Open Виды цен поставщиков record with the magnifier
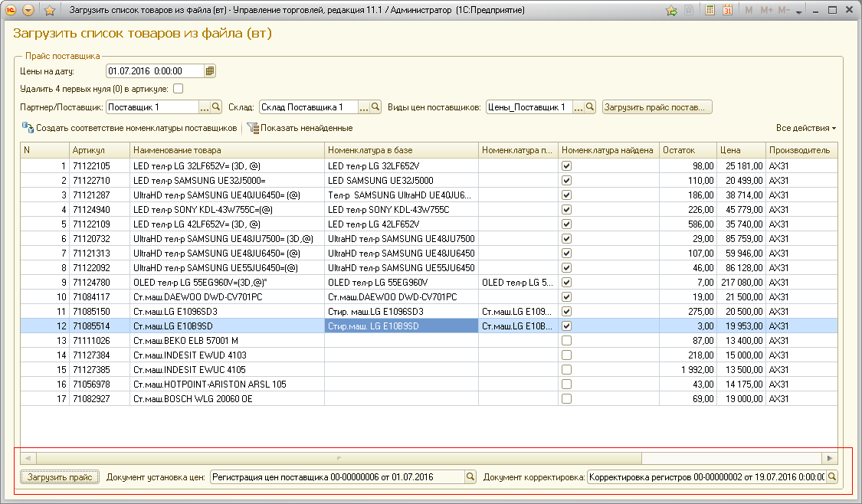 tap(590, 106)
